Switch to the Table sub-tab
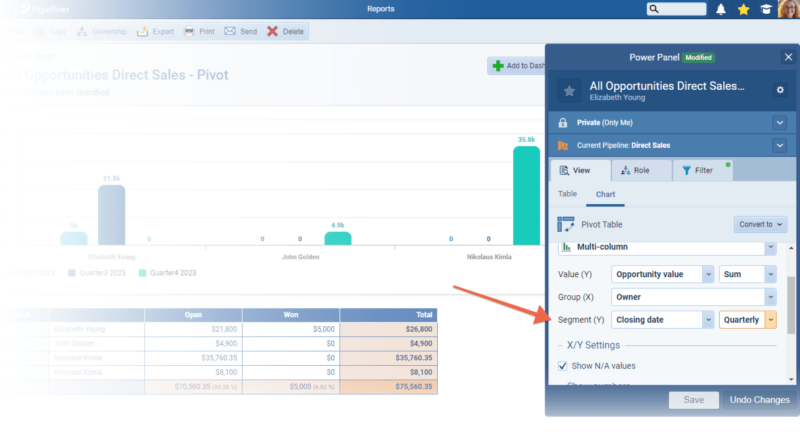800x443 pixels. [x=567, y=194]
